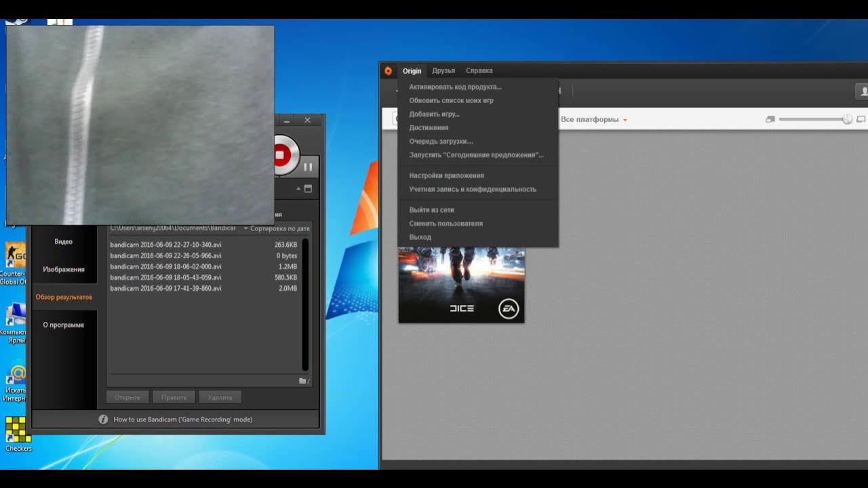Open the Друзья menu
The image size is (868, 488).
(443, 70)
